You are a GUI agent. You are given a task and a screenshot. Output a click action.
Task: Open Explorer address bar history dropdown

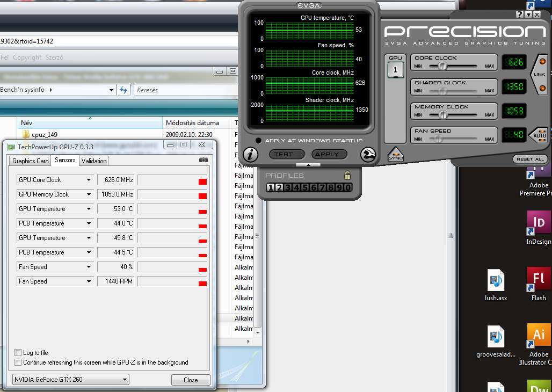pos(111,90)
